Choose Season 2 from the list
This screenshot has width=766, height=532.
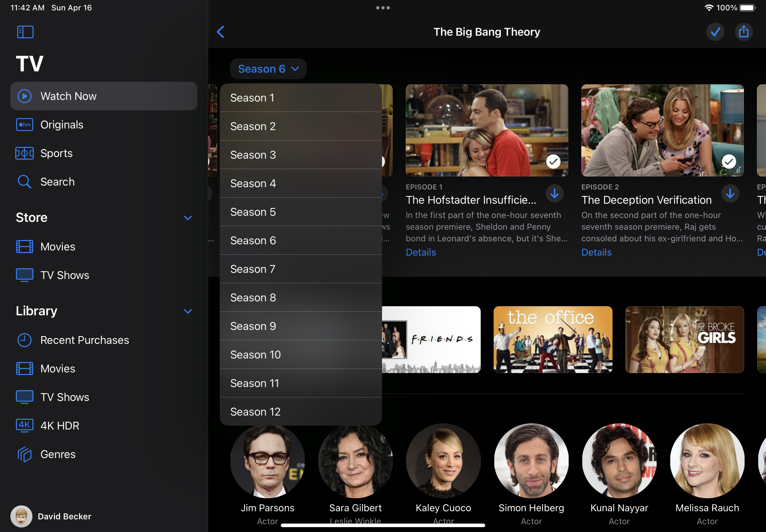click(x=301, y=126)
